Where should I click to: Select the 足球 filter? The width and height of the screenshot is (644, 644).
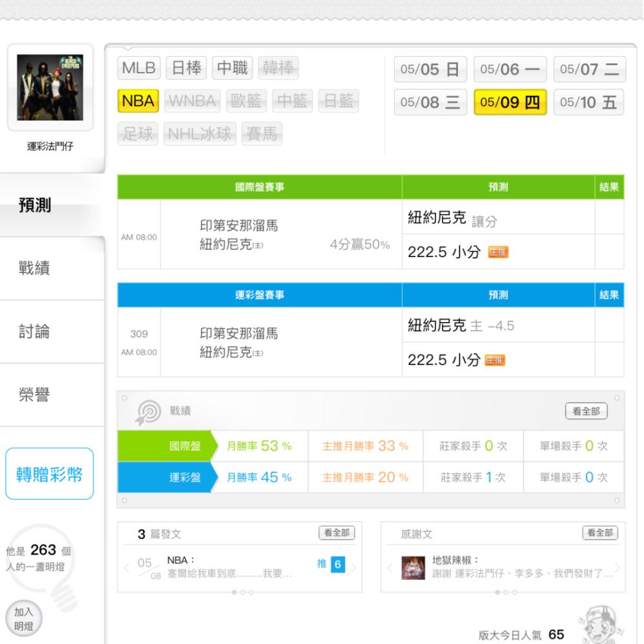pyautogui.click(x=138, y=133)
